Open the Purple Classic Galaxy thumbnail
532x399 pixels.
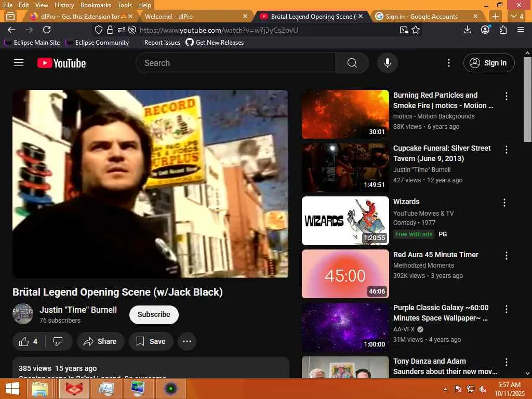pos(345,327)
